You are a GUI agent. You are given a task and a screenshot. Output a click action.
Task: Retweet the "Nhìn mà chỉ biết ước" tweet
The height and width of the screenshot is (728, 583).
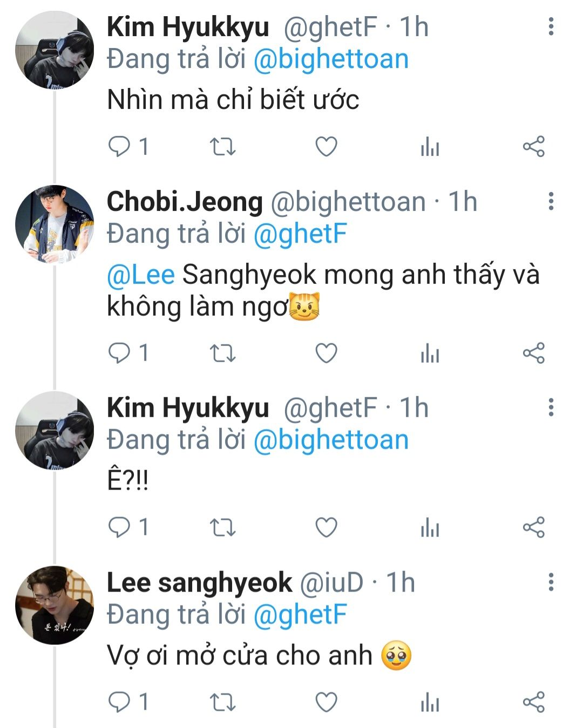click(222, 147)
